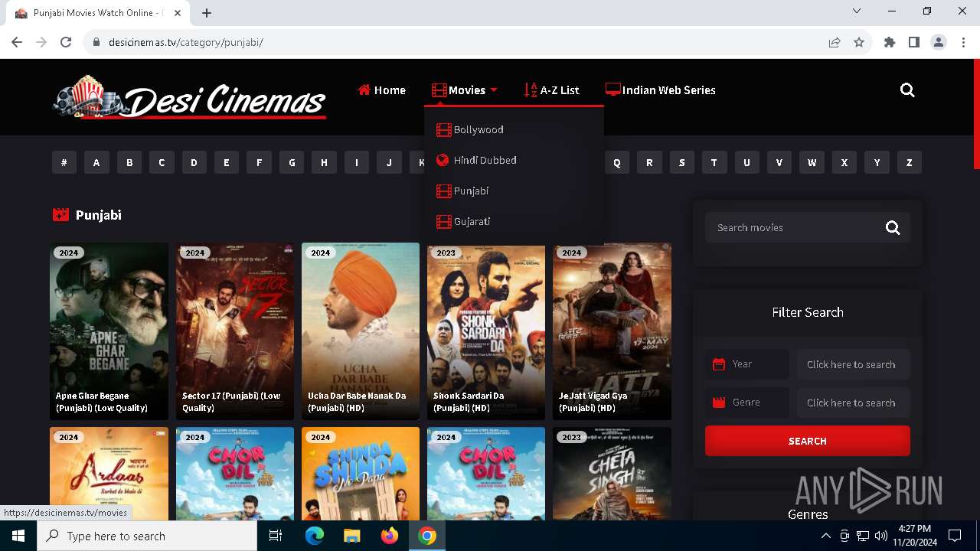
Task: Click the red SEARCH button
Action: tap(808, 441)
